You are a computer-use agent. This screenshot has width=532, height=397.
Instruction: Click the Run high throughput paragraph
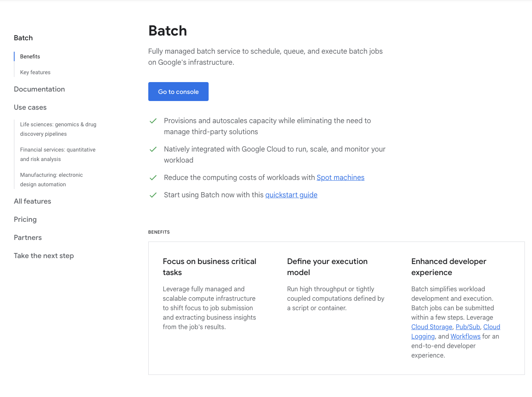(336, 298)
